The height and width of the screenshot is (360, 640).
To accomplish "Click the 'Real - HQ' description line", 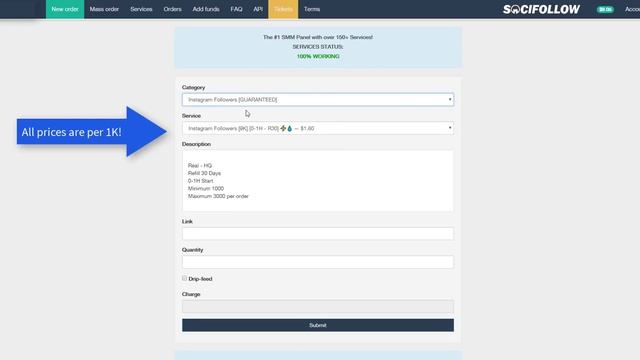I will click(200, 165).
